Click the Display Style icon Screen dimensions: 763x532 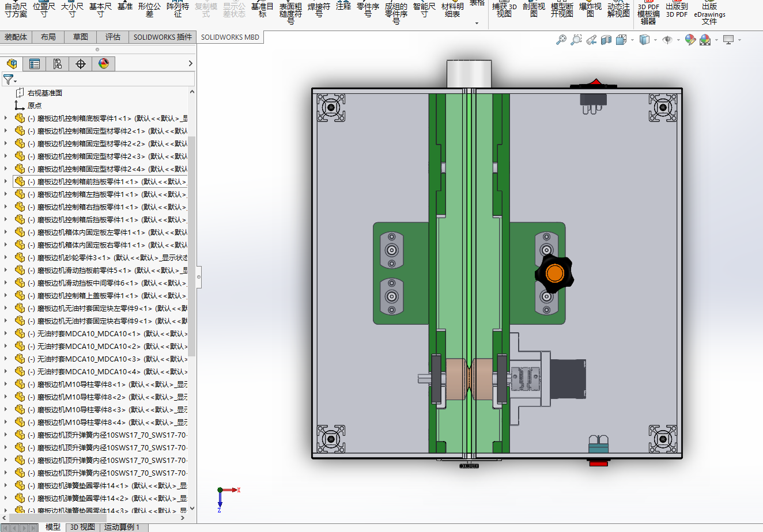644,40
